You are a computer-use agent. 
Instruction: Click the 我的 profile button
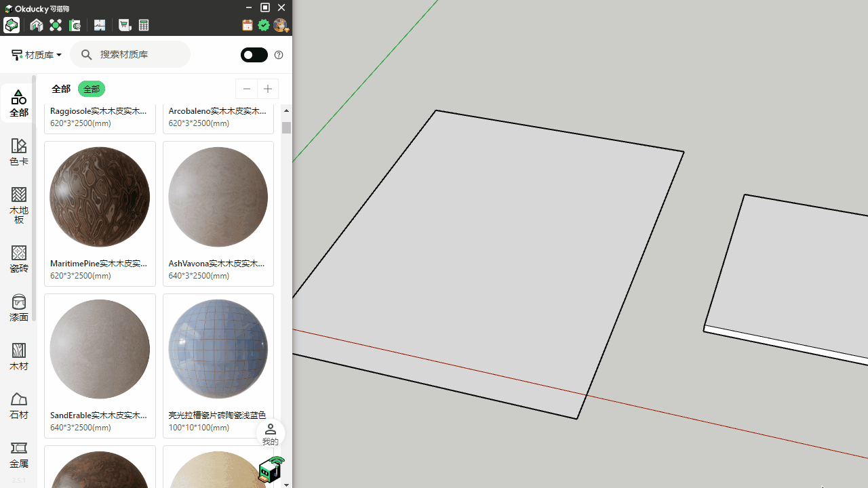(x=270, y=434)
